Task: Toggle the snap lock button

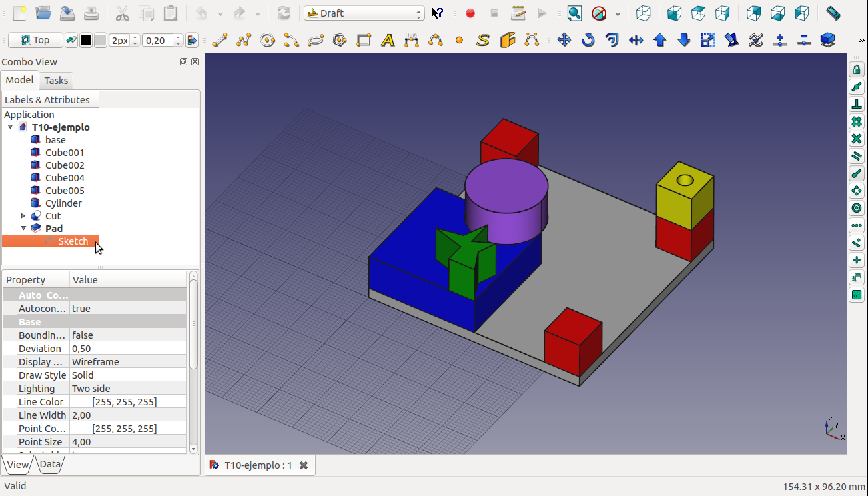Action: click(857, 70)
